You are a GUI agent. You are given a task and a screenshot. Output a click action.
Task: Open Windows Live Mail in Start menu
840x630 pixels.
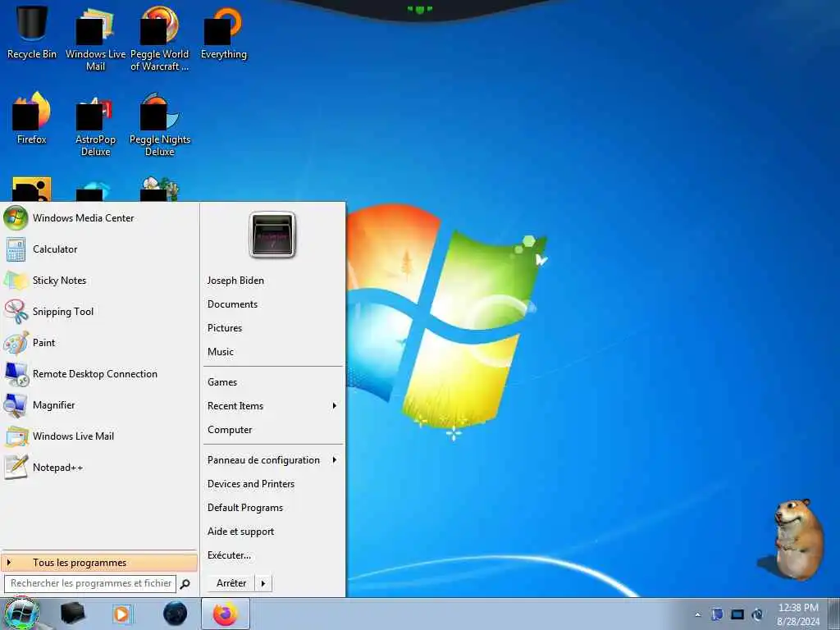coord(99,436)
